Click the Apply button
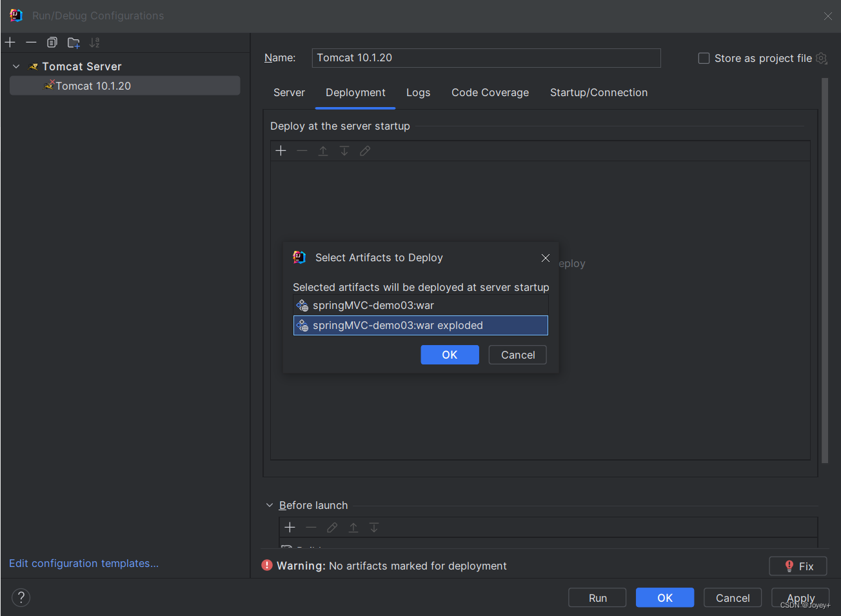This screenshot has width=841, height=616. pyautogui.click(x=800, y=598)
